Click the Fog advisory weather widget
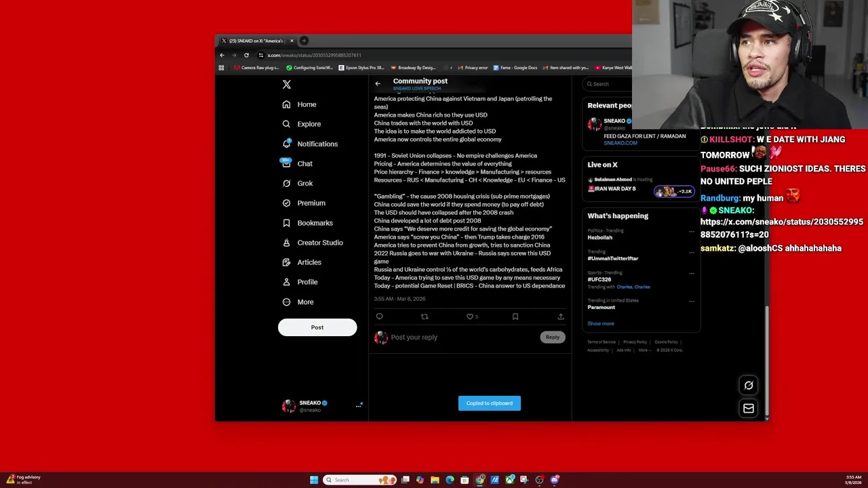 pos(24,479)
